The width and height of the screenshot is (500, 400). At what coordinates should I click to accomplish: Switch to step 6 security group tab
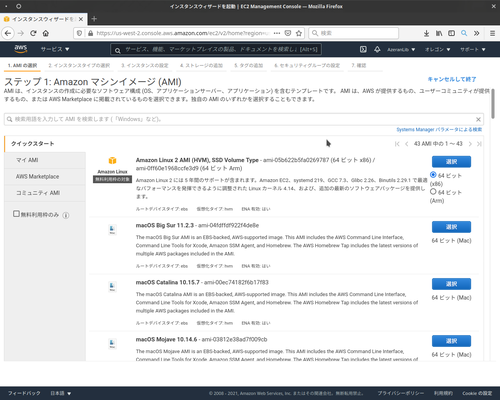point(307,66)
